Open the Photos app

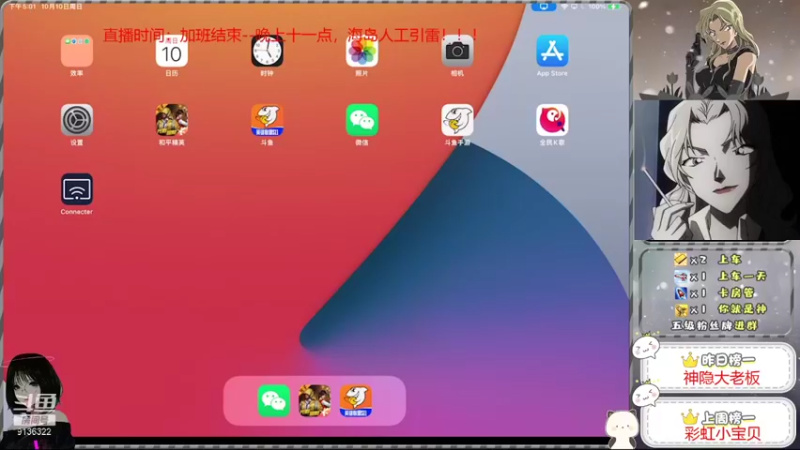click(362, 51)
